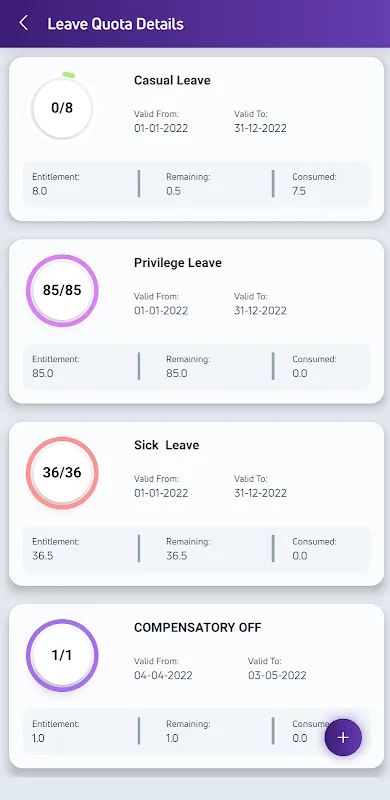Select the Casual Leave 0/8 progress ring
Viewport: 390px width, 800px height.
click(62, 108)
